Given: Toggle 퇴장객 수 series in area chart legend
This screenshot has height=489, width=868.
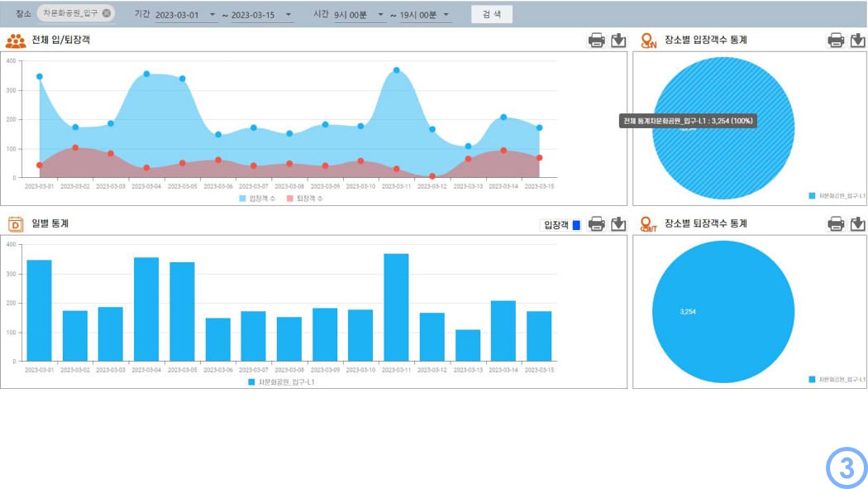Looking at the screenshot, I should coord(305,199).
